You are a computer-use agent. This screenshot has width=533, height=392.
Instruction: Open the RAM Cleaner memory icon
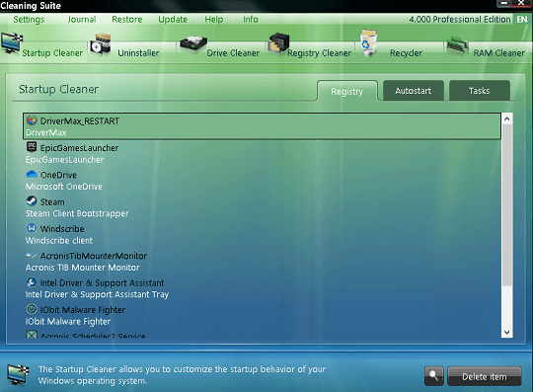[x=458, y=44]
